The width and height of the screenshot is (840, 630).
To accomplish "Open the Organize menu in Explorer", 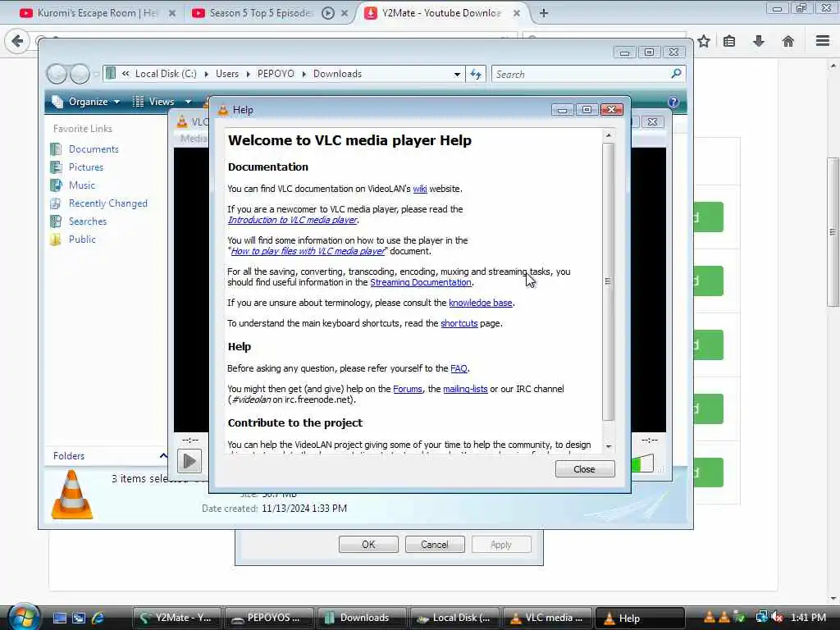I will [85, 102].
